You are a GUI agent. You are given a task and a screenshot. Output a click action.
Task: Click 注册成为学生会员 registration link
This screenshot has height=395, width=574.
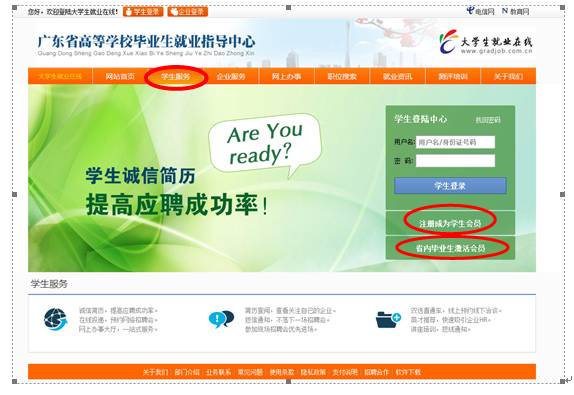pos(450,223)
